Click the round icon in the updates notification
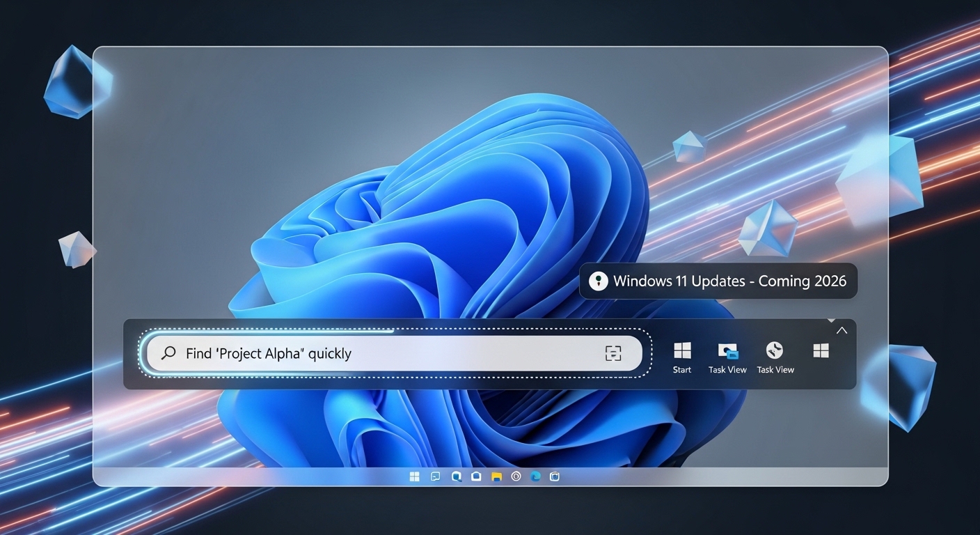Viewport: 980px width, 535px height. [x=598, y=281]
